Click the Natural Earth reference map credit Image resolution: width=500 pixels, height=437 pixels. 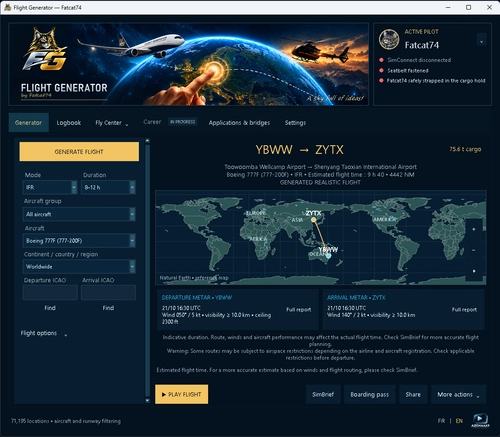[194, 278]
